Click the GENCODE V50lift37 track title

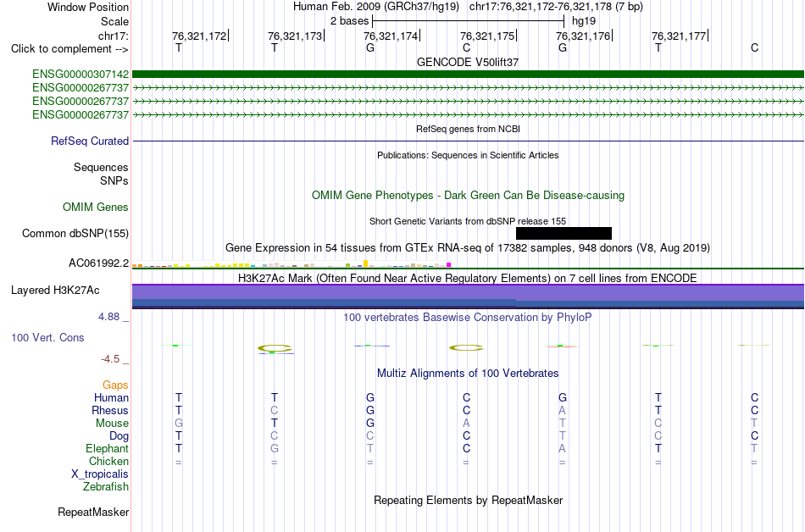click(468, 62)
